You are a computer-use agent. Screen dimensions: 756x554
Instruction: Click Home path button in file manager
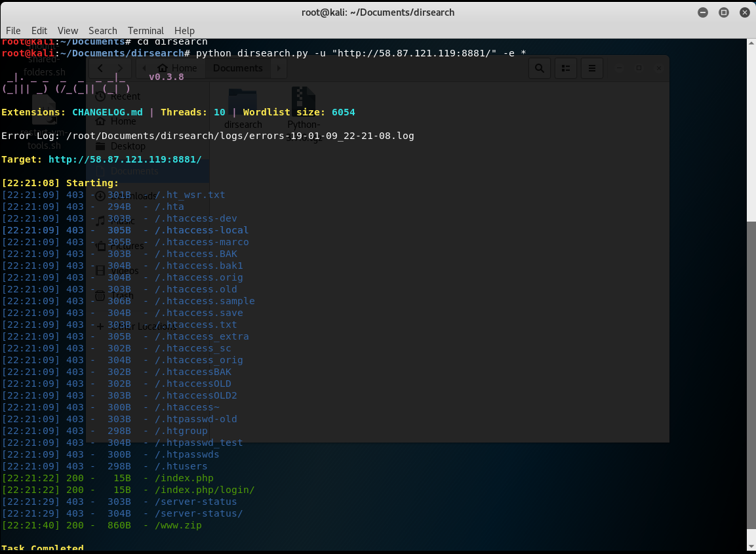click(x=178, y=68)
